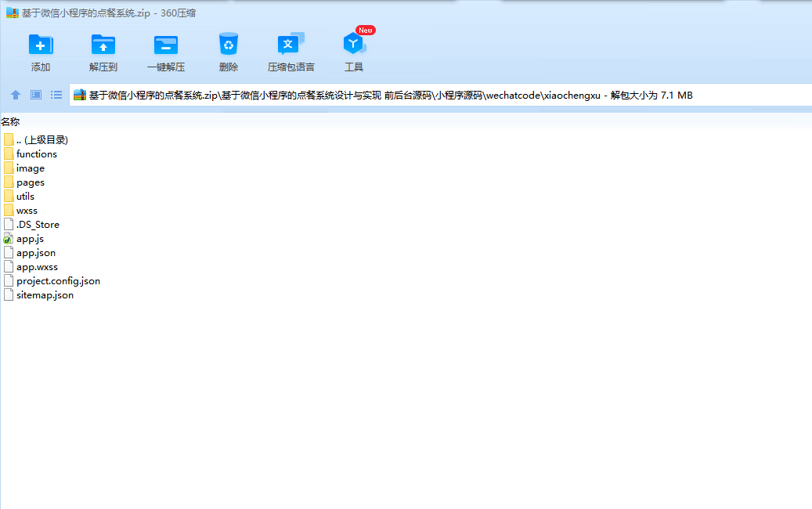Image resolution: width=812 pixels, height=509 pixels.
Task: Select the wxss folder icon
Action: click(x=9, y=210)
